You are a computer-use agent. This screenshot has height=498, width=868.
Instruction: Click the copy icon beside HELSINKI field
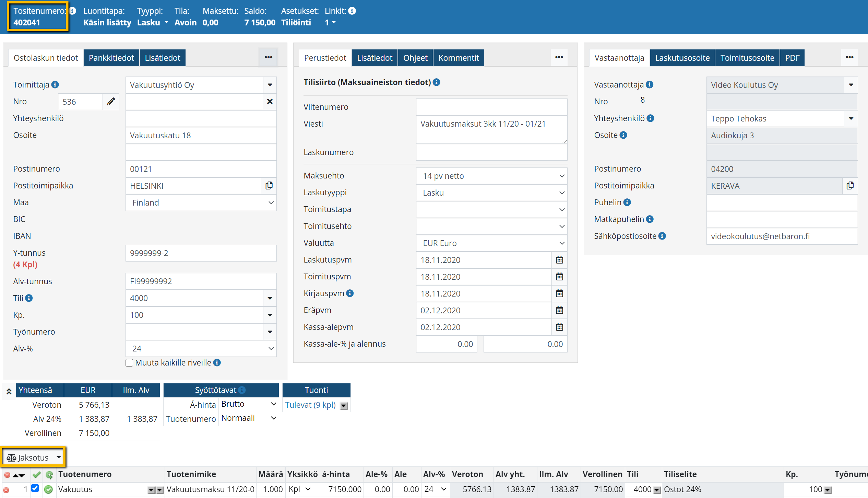269,186
